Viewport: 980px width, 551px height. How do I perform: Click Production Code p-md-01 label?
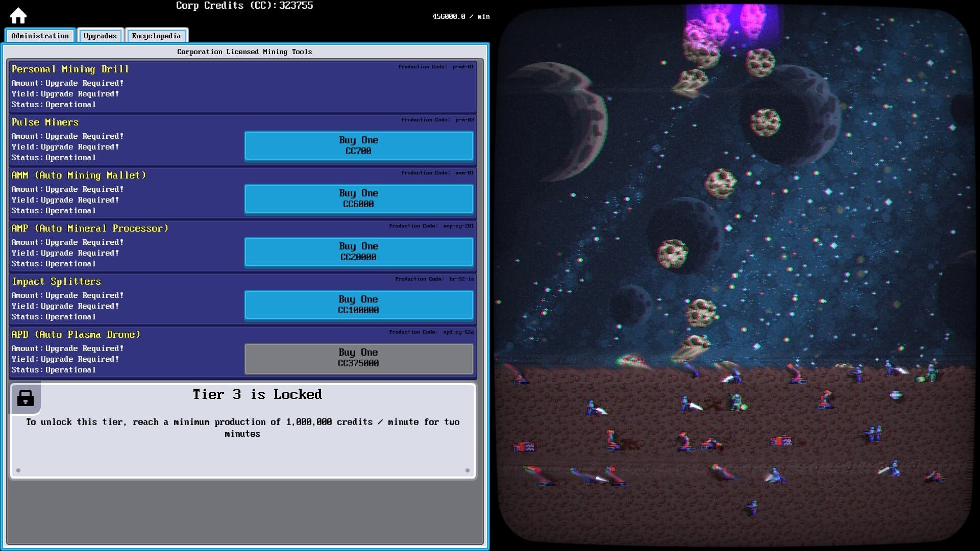(x=436, y=67)
